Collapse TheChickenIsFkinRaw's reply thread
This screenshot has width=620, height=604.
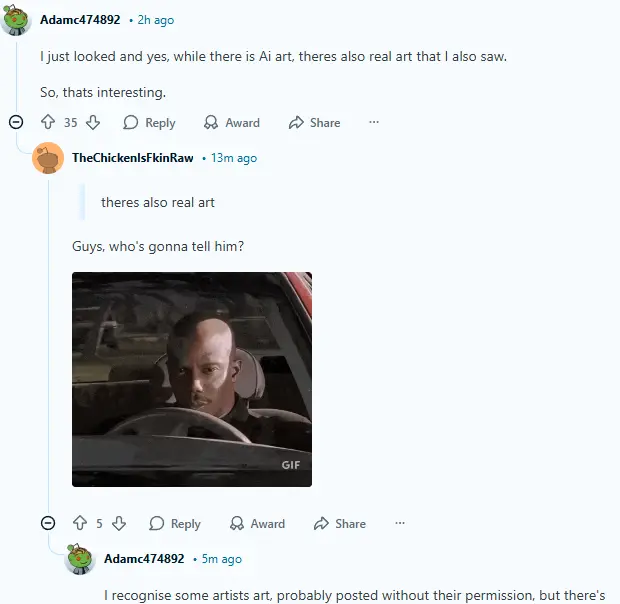48,523
